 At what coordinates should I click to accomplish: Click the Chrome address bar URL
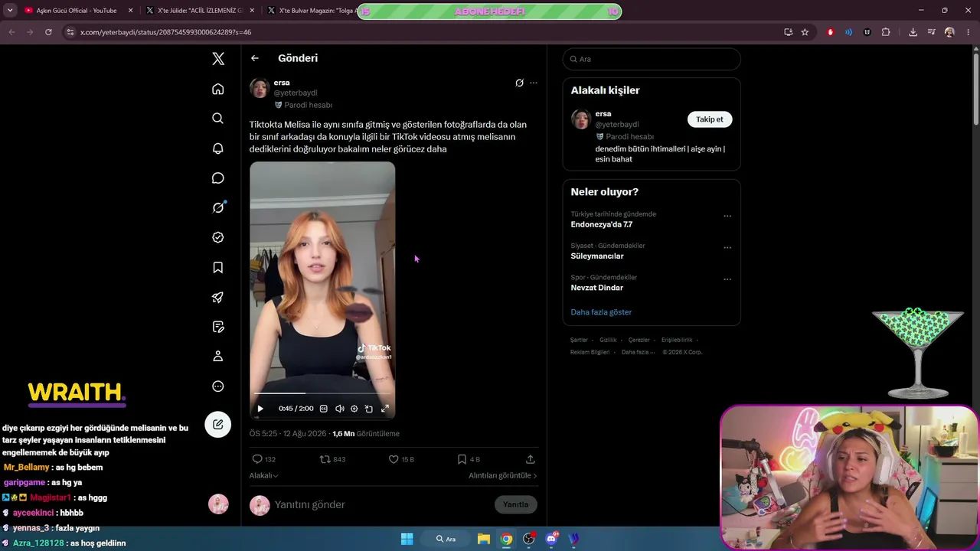pyautogui.click(x=165, y=32)
